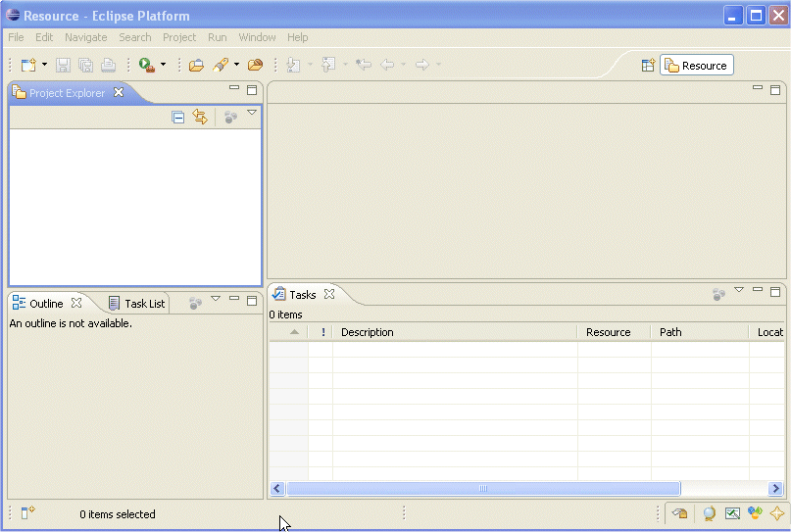Switch to the Task List tab

tap(136, 304)
